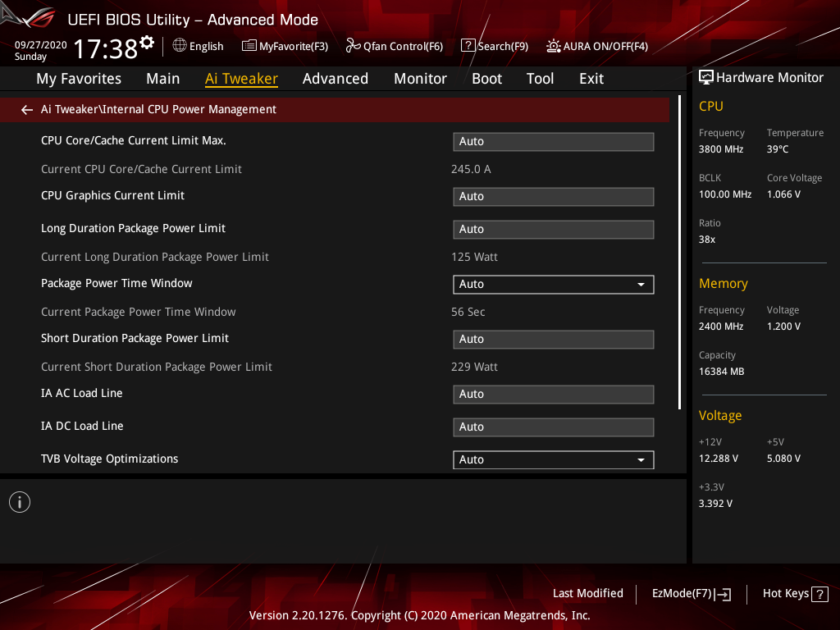
Task: Open the MyFavorite list icon
Action: (x=249, y=46)
